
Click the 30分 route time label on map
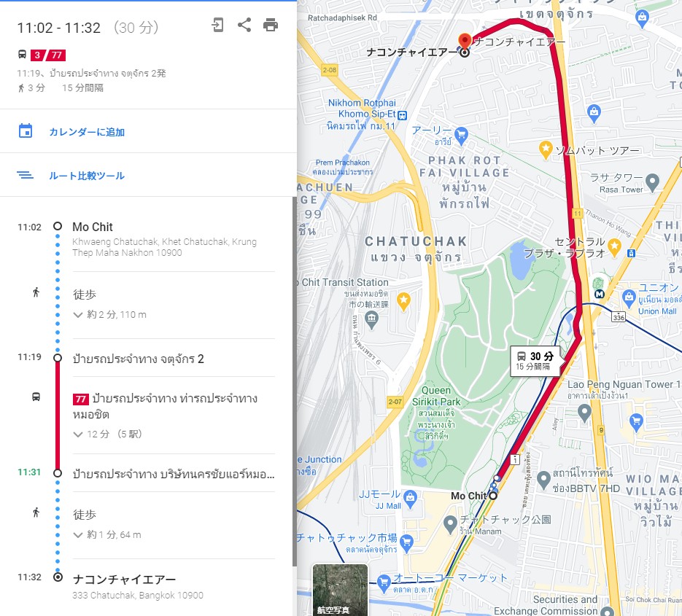[x=535, y=362]
